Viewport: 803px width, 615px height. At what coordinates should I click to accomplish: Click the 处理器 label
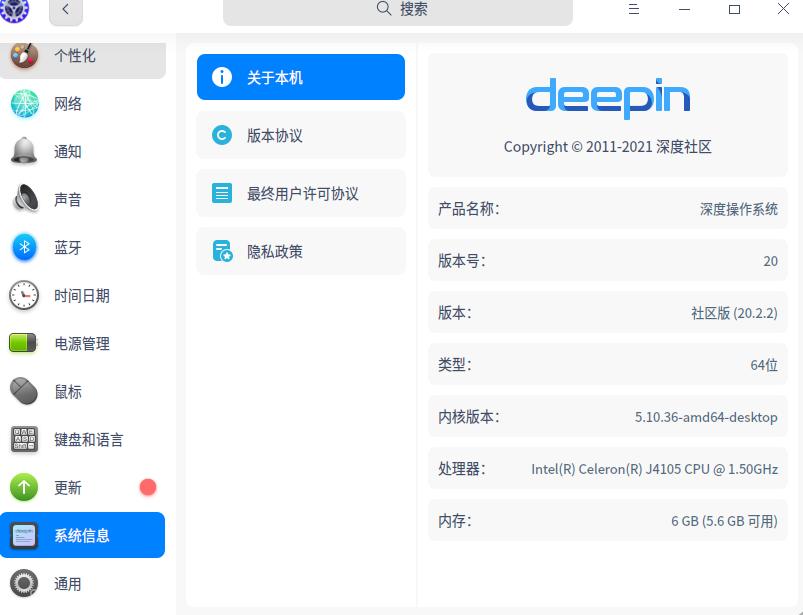(461, 469)
